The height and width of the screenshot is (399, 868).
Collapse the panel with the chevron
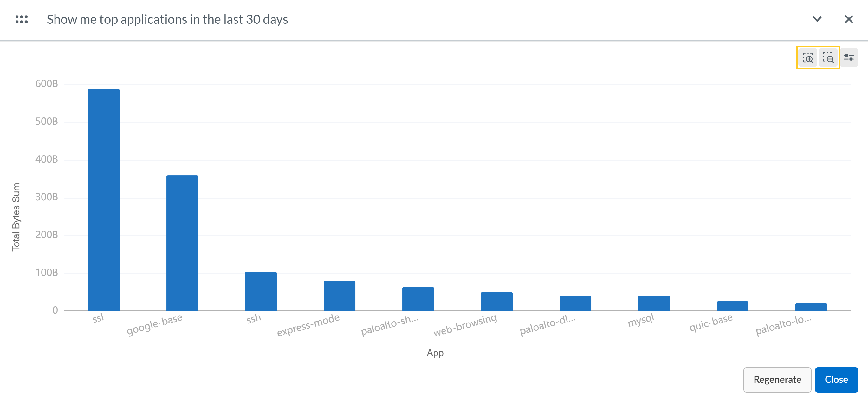[x=817, y=19]
